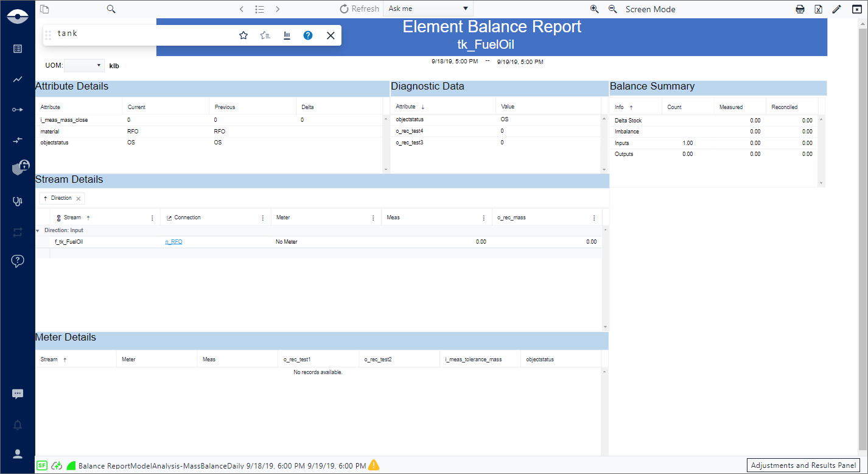Click the Refresh button
The width and height of the screenshot is (868, 474).
tap(359, 9)
